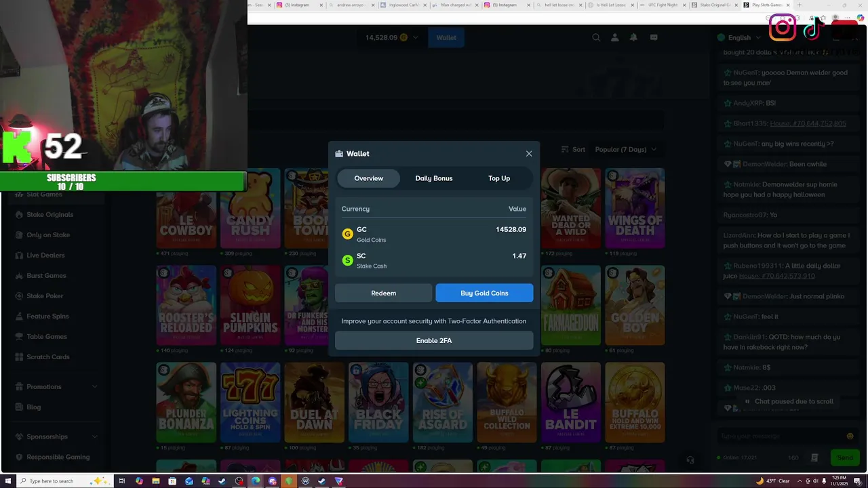Open the Le Bandit game thumbnail
Image resolution: width=868 pixels, height=488 pixels.
click(x=571, y=402)
